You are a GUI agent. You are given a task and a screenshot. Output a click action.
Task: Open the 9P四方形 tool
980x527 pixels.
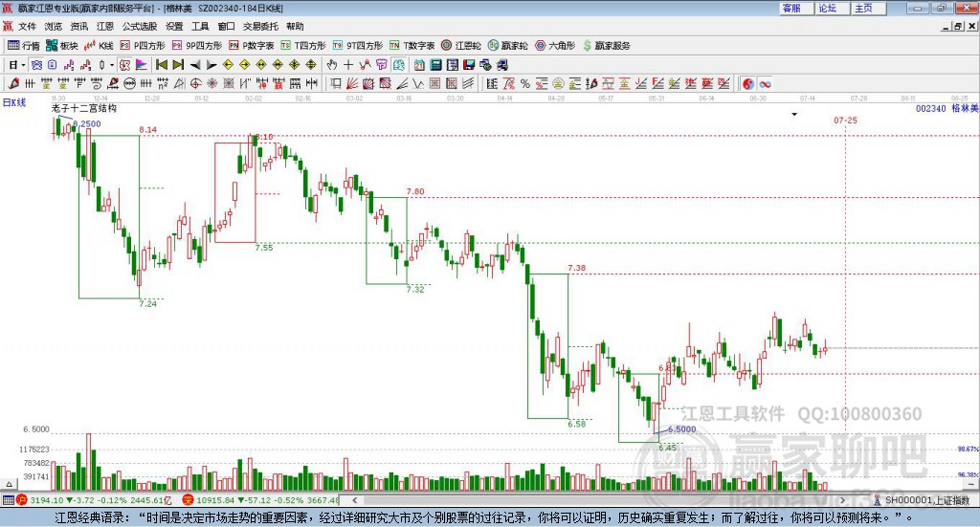point(197,46)
